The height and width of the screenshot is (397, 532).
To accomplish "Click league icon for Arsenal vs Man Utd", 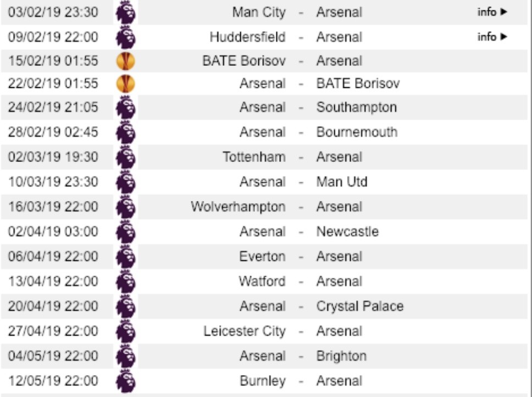I will pyautogui.click(x=126, y=182).
